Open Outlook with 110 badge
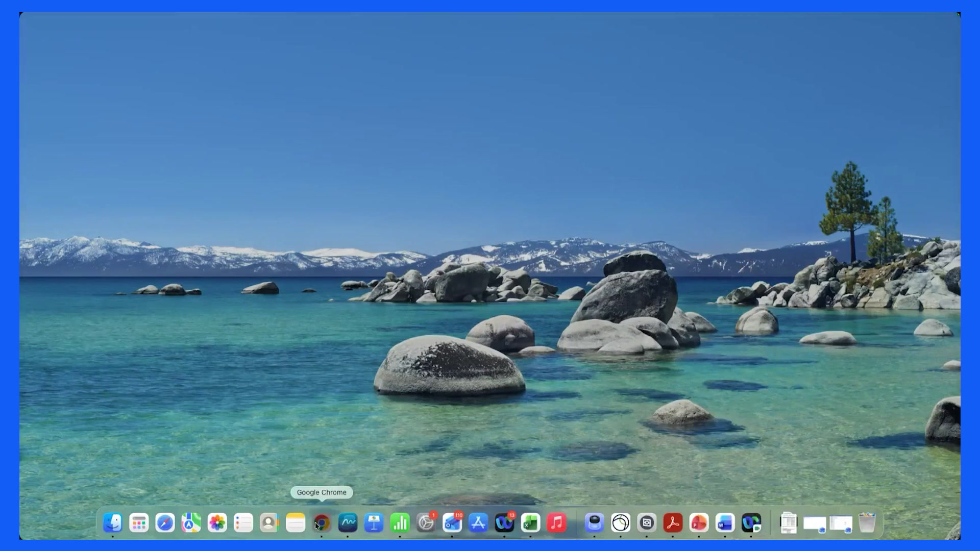 coord(452,523)
